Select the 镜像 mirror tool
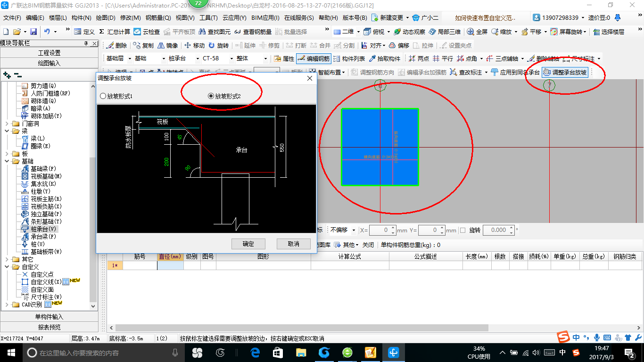 click(x=168, y=45)
